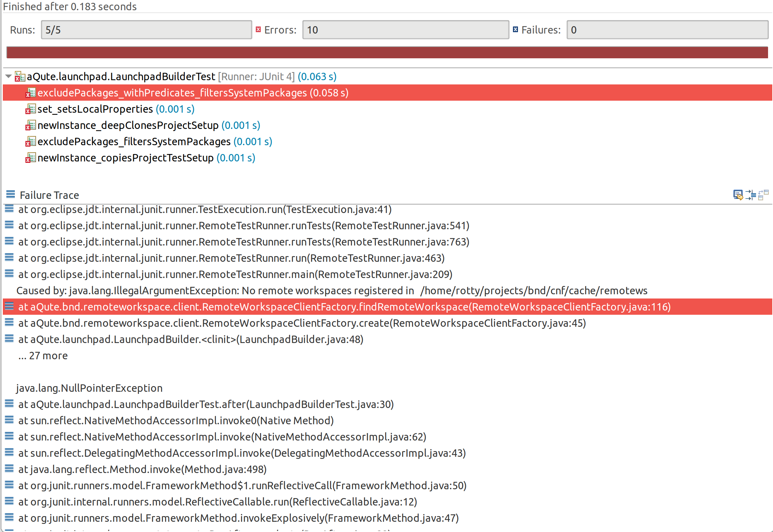Image resolution: width=773 pixels, height=532 pixels.
Task: Click stack frame icon beside DelegatingMethodAccessorImpl.invoke line
Action: click(9, 453)
